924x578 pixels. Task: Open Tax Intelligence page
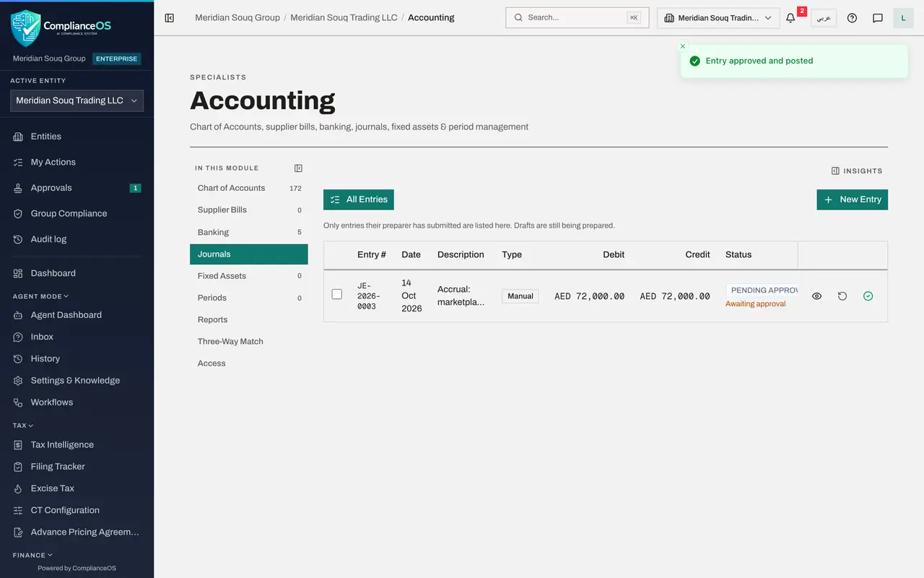coord(77,445)
